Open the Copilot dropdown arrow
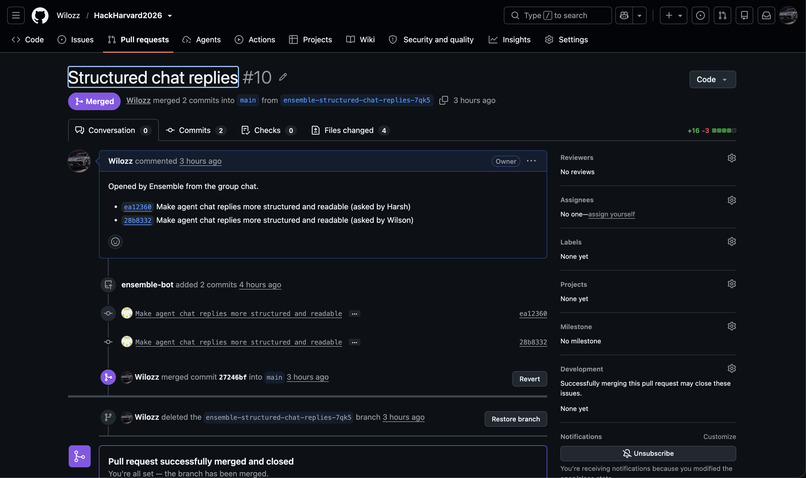 [x=639, y=15]
